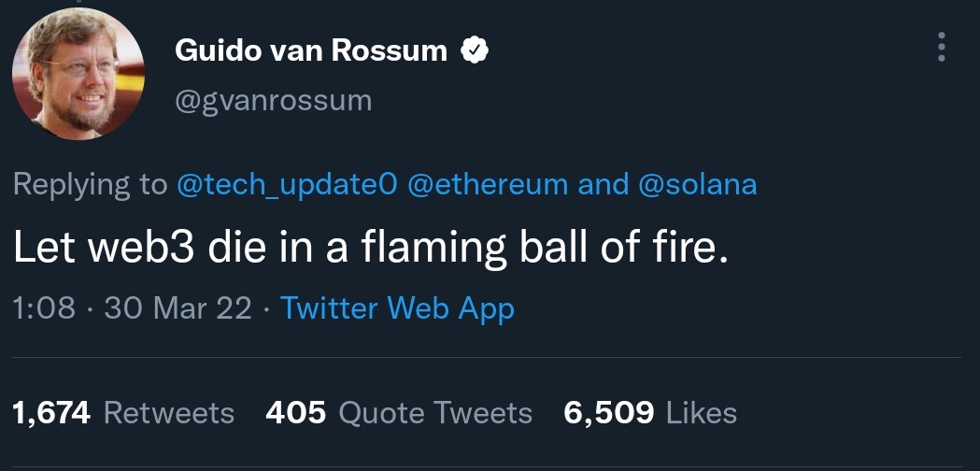Go to the @solana mention link
The width and height of the screenshot is (980, 471).
point(697,184)
